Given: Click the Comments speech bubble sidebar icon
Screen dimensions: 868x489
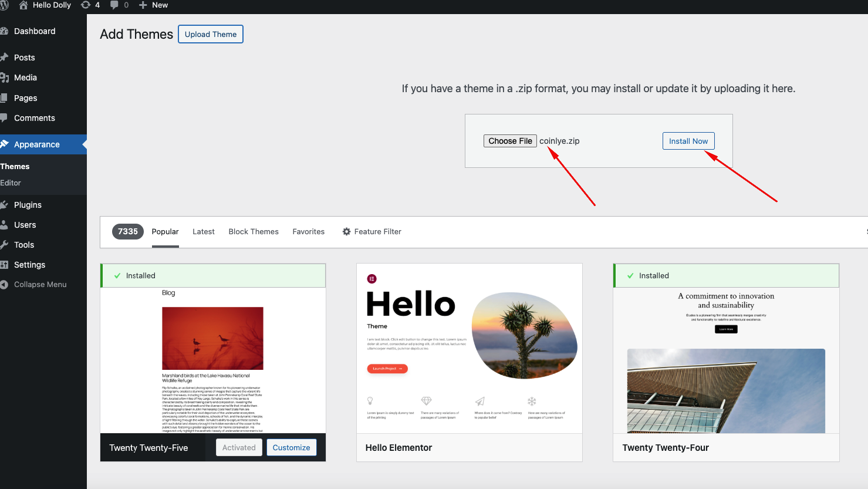Looking at the screenshot, I should pos(4,118).
